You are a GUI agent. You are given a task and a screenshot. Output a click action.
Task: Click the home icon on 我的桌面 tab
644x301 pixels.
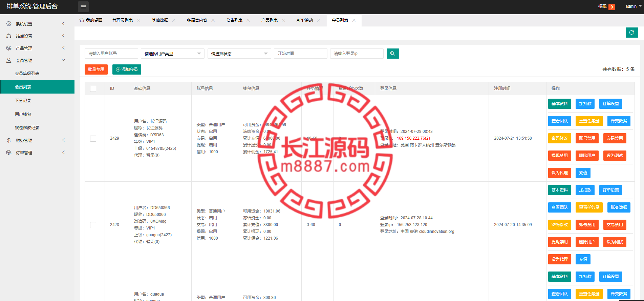coord(82,20)
